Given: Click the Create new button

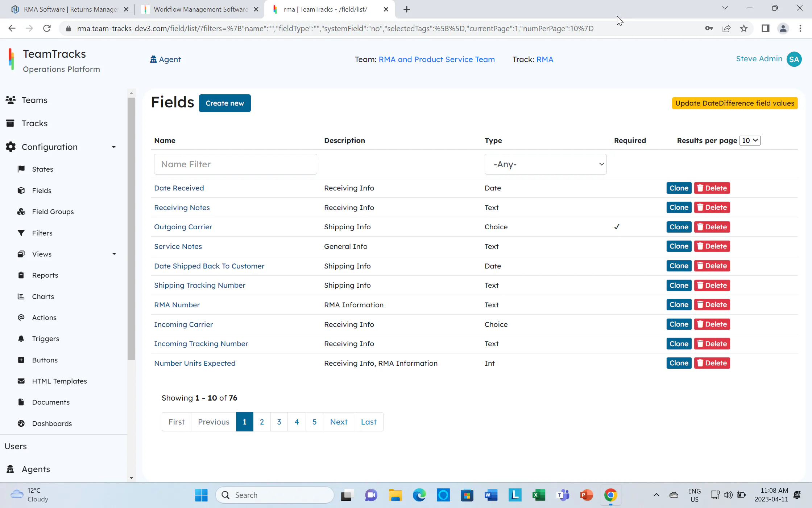Looking at the screenshot, I should 225,103.
